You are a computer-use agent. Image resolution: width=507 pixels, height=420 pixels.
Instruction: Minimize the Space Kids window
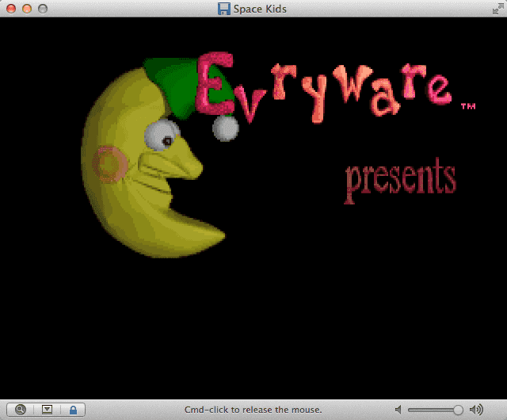point(27,9)
